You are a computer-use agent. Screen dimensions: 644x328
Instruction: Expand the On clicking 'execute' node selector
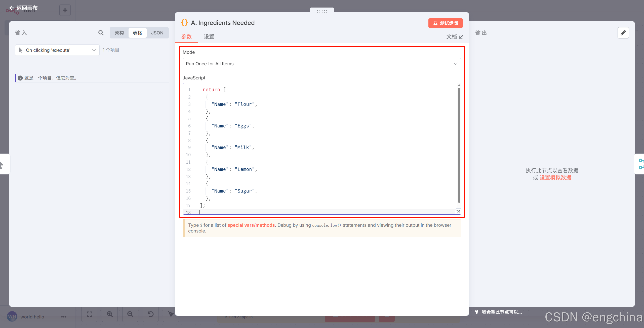tap(57, 50)
